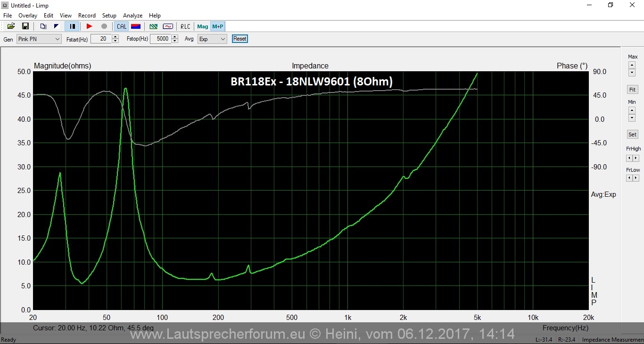644x344 pixels.
Task: Open the Overlay menu
Action: 28,16
